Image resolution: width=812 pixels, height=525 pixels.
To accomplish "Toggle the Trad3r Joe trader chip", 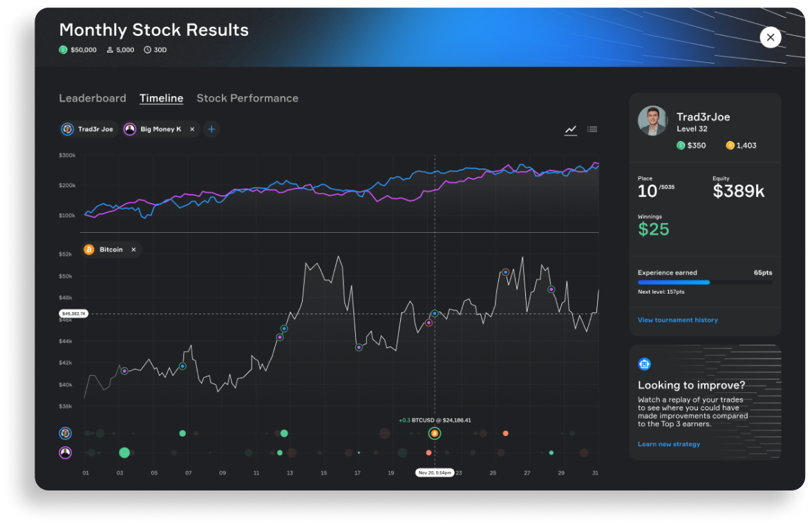I will click(x=88, y=128).
